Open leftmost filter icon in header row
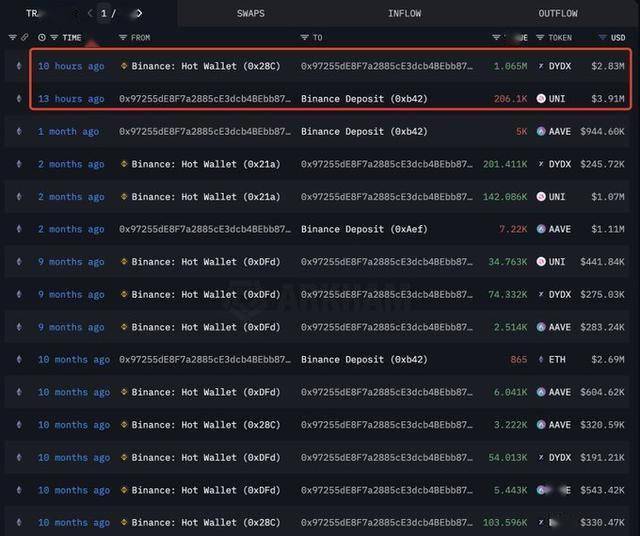 13,38
